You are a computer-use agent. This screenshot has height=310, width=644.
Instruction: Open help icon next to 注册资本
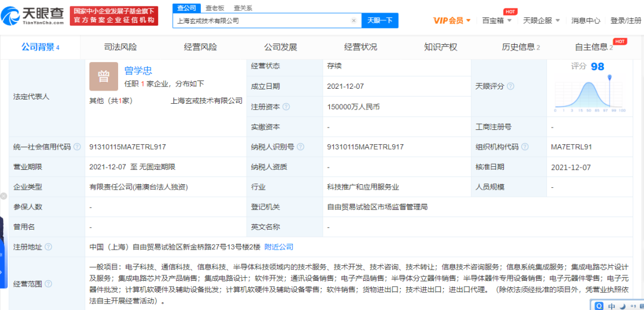pos(286,107)
